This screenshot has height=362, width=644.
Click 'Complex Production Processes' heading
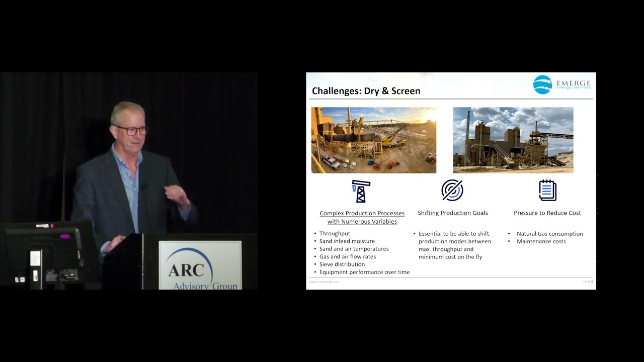tap(362, 217)
